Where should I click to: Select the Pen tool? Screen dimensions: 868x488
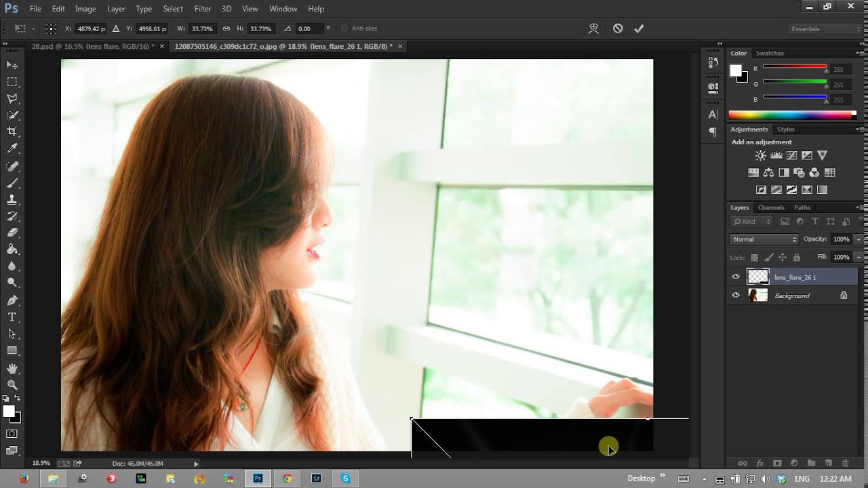click(12, 300)
